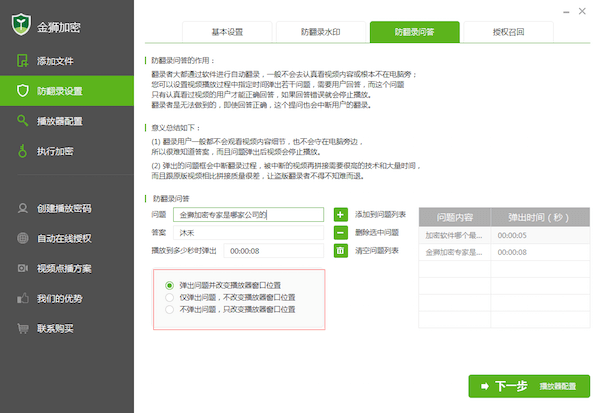Switch to the 防翻录水印 tab

(x=321, y=32)
